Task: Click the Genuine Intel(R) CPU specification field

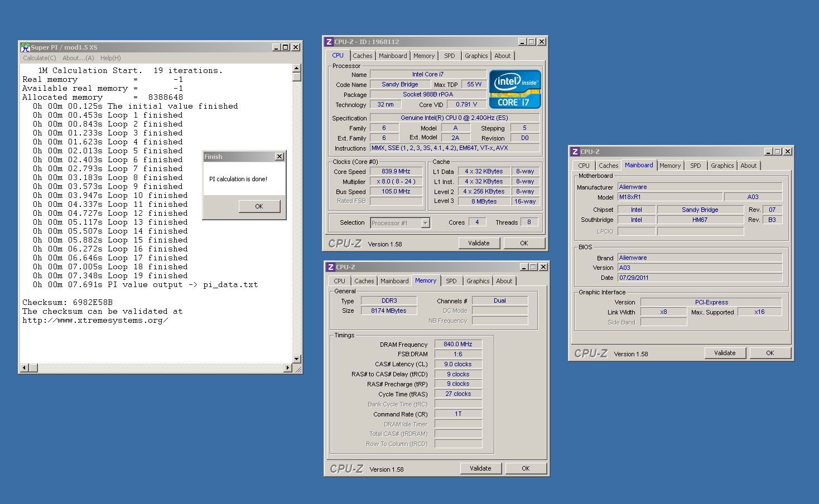Action: (455, 118)
